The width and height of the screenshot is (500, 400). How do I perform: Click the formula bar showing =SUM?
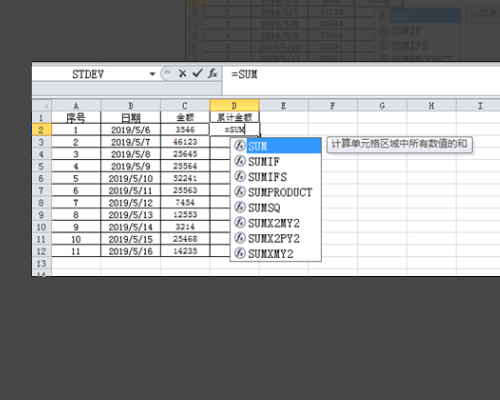pyautogui.click(x=361, y=80)
